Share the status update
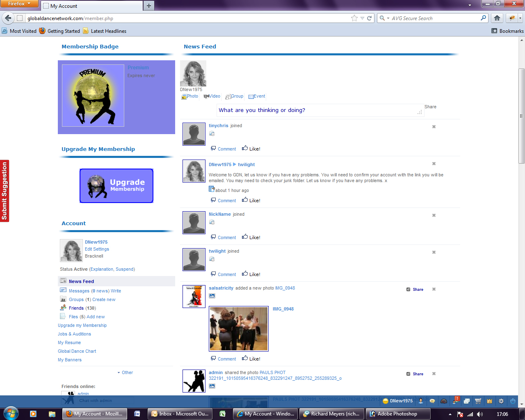This screenshot has height=420, width=525. click(430, 107)
